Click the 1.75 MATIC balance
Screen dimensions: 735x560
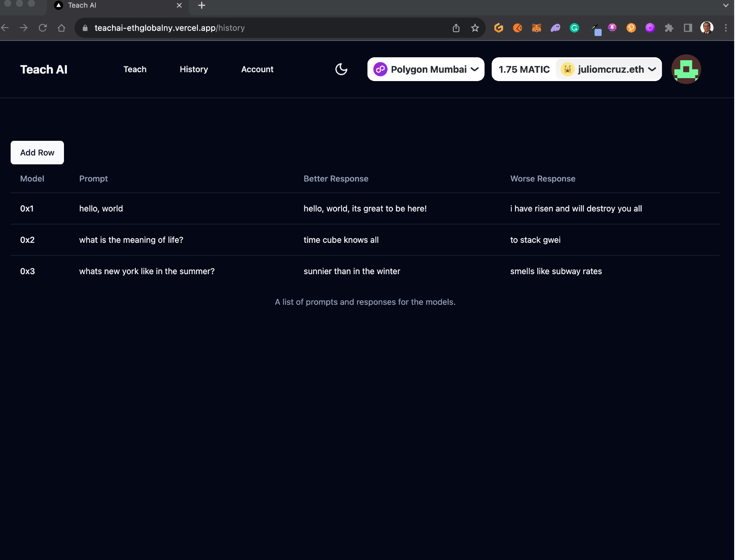click(524, 69)
